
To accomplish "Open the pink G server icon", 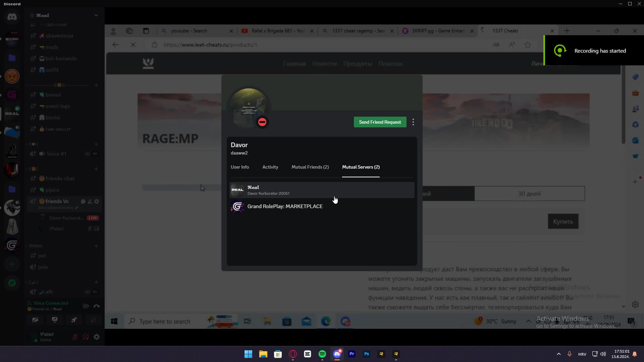I will pyautogui.click(x=12, y=95).
